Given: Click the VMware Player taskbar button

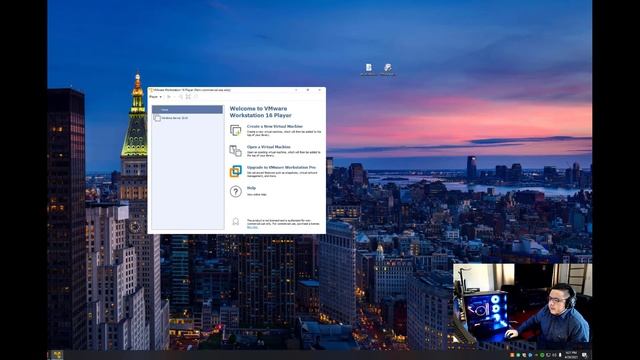Looking at the screenshot, I should [x=57, y=355].
